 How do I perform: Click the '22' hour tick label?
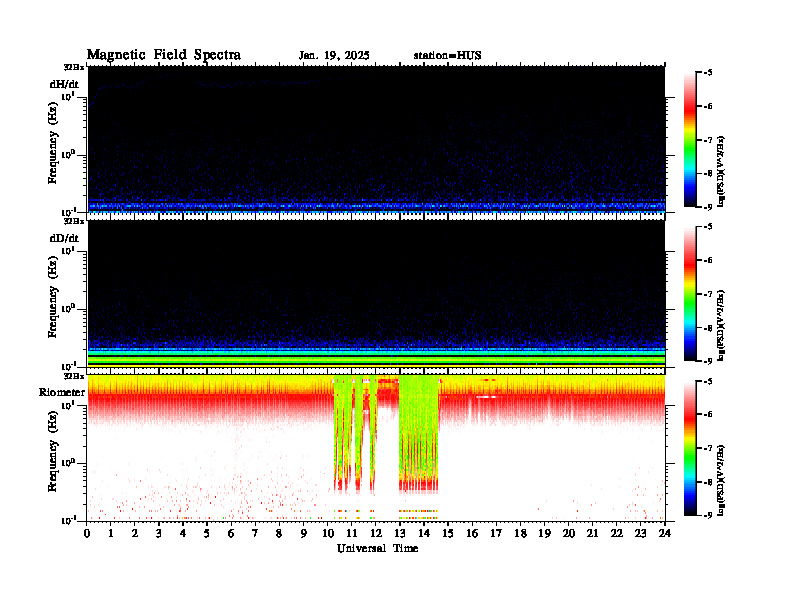click(x=617, y=533)
